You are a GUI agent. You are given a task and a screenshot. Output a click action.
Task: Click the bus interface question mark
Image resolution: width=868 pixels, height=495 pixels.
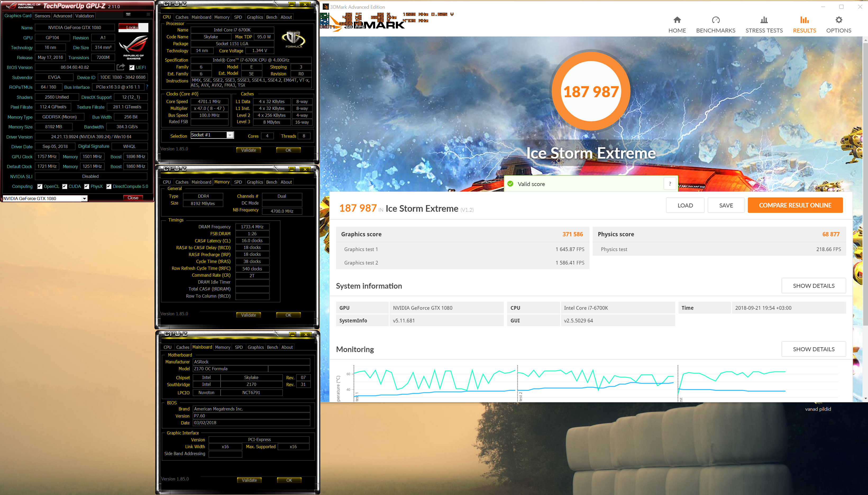(147, 87)
